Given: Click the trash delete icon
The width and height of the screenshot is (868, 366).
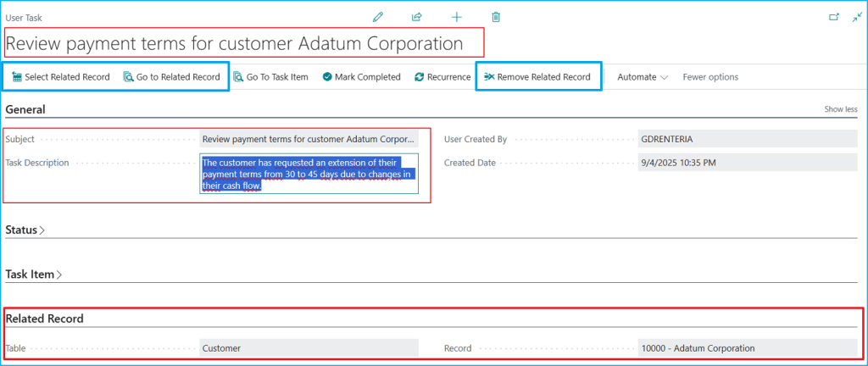Looking at the screenshot, I should click(x=496, y=17).
